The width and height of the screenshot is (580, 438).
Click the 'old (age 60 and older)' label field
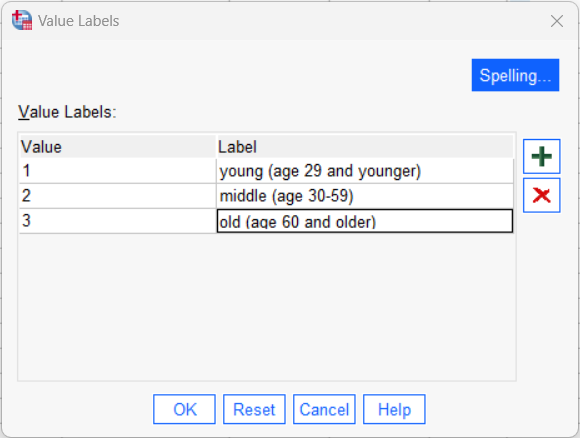[x=365, y=221]
